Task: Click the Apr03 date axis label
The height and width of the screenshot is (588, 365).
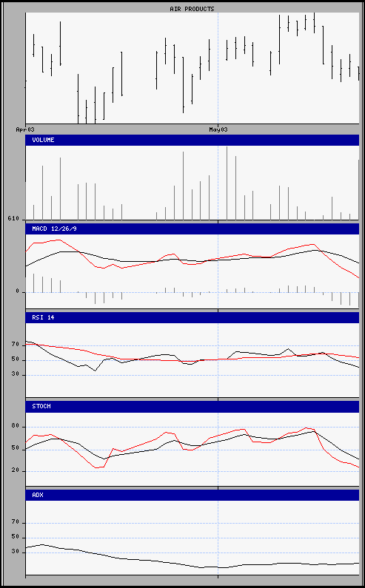Action: point(25,129)
